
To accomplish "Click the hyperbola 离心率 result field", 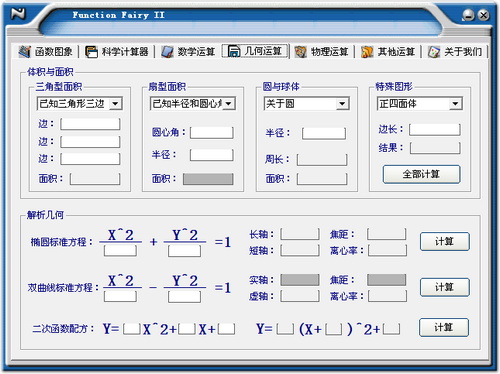I will 388,296.
